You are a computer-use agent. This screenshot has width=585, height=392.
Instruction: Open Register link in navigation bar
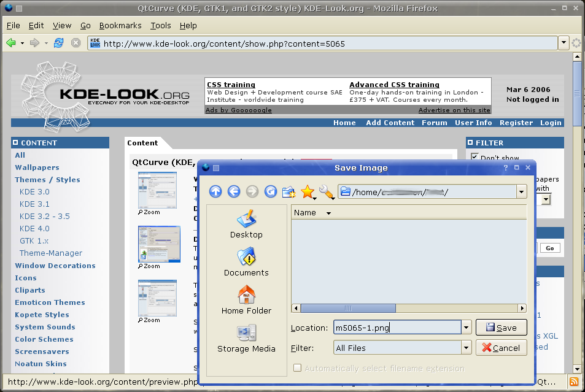(516, 123)
